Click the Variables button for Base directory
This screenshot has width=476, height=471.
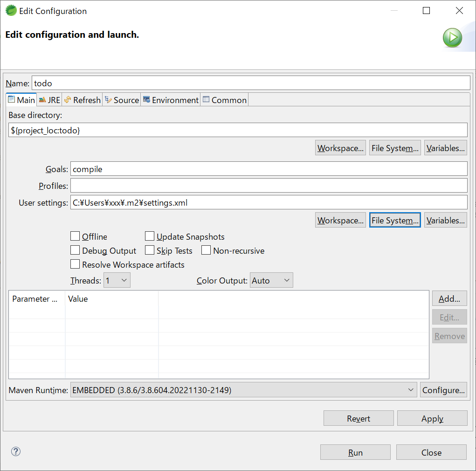pos(445,148)
